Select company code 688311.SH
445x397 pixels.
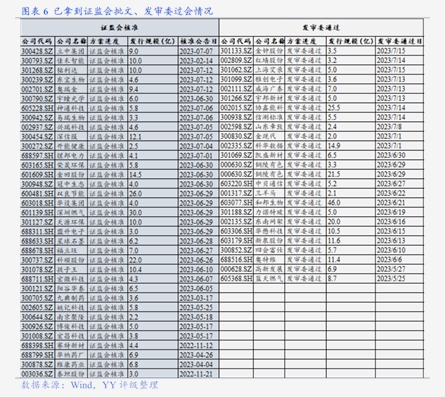(x=37, y=232)
